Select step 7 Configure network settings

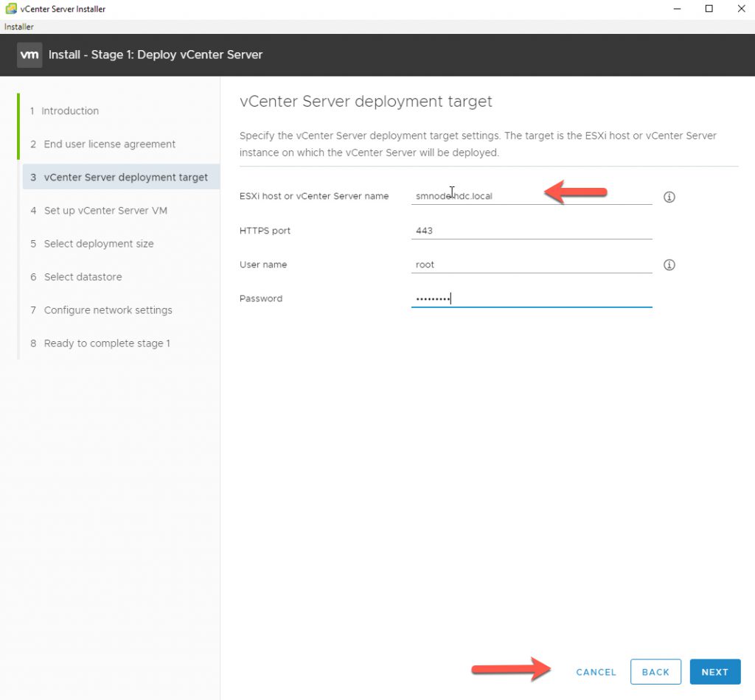pos(101,309)
